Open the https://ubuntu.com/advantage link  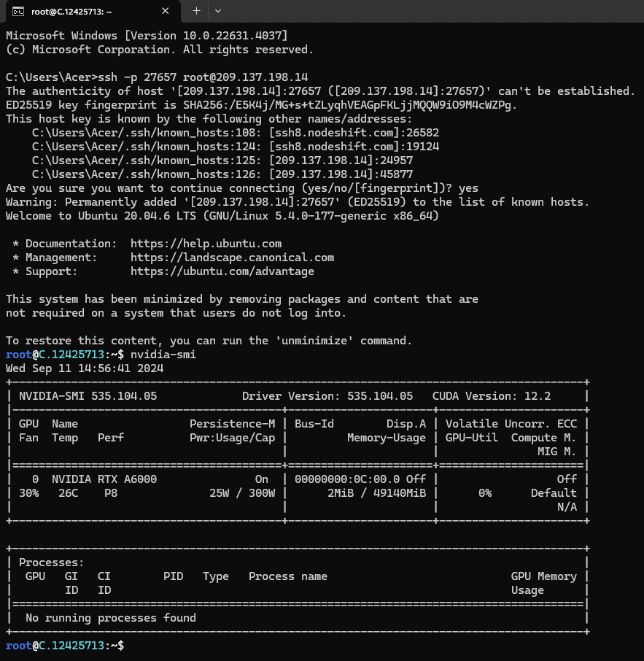[x=222, y=271]
